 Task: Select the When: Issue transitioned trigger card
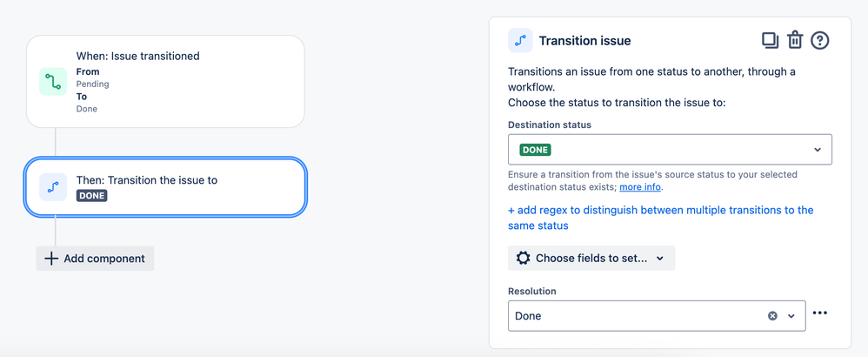tap(165, 82)
